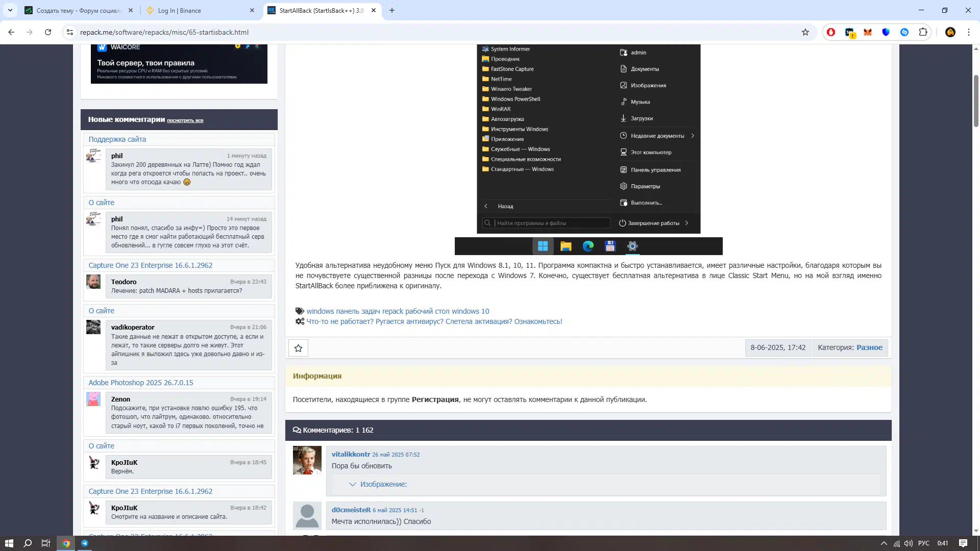Click Zenon's pink avatar
The height and width of the screenshot is (551, 980).
pyautogui.click(x=93, y=399)
